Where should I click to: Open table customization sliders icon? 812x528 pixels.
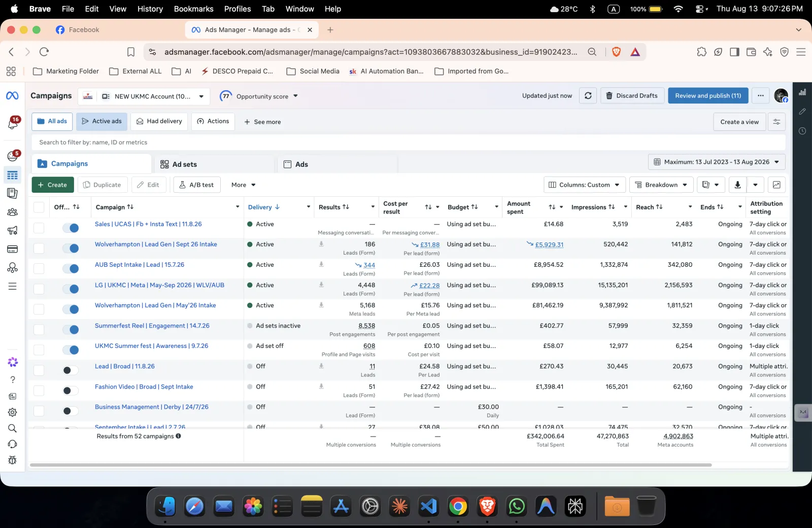[776, 122]
